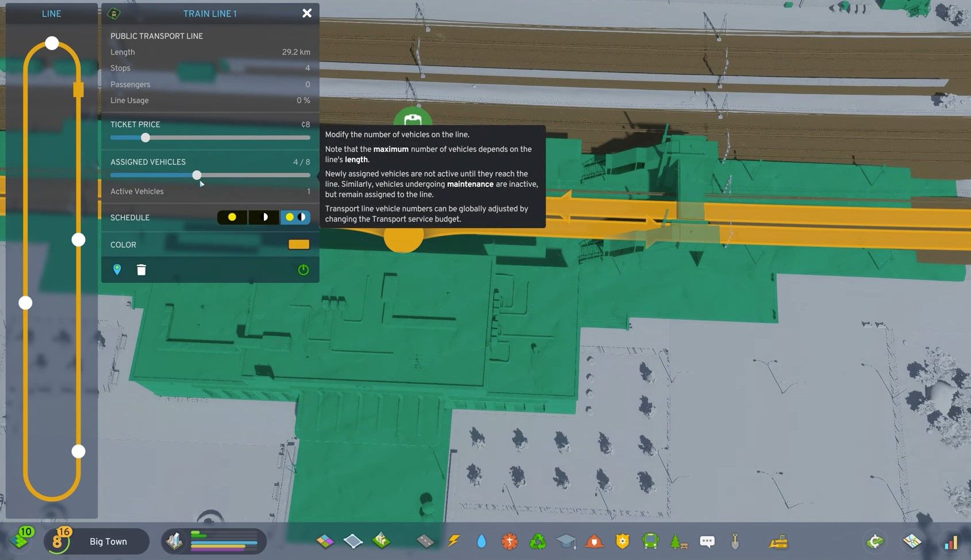This screenshot has height=560, width=971.
Task: Delete Train Line 1 with trash icon
Action: pyautogui.click(x=141, y=270)
